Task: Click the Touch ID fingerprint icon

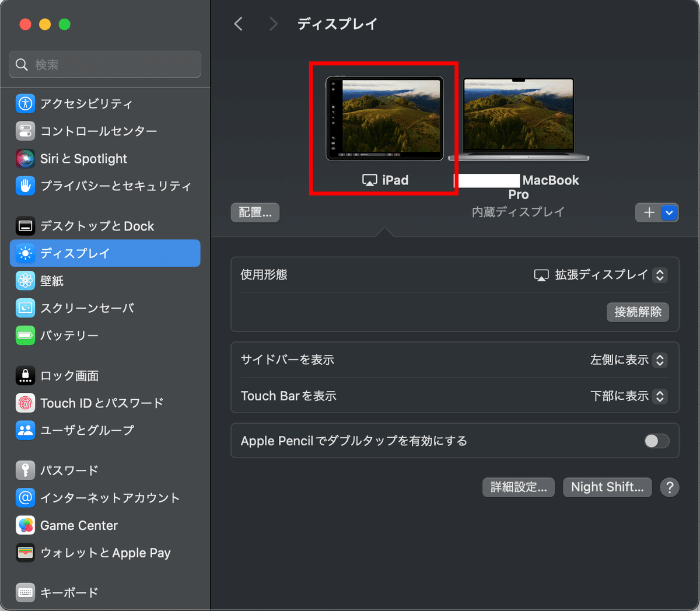Action: (x=25, y=403)
